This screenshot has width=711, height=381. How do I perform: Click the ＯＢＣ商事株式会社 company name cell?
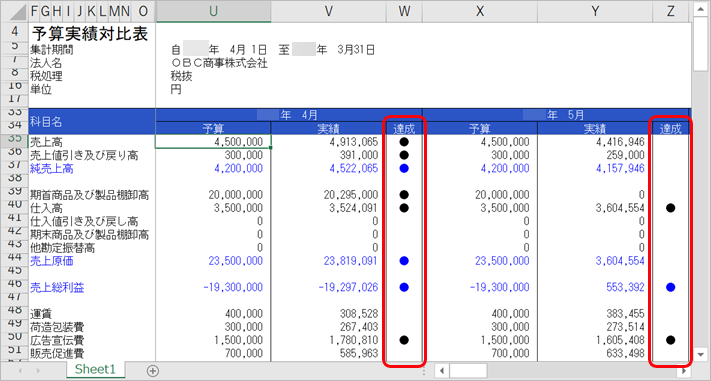click(x=219, y=63)
